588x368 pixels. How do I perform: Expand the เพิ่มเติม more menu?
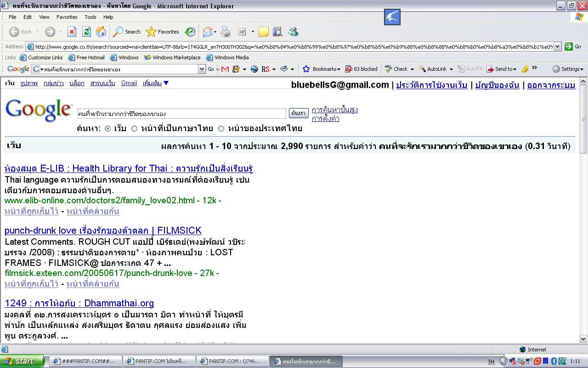(156, 83)
